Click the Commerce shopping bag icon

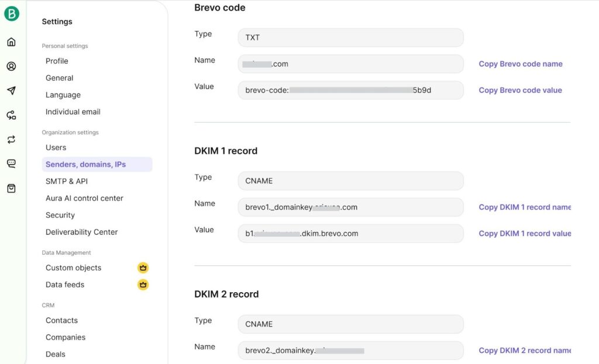pyautogui.click(x=11, y=188)
